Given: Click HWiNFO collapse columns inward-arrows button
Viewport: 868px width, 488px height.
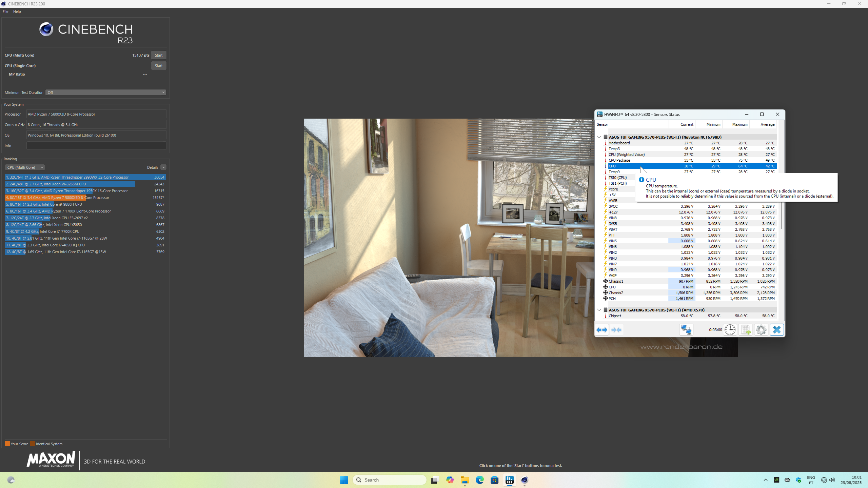Looking at the screenshot, I should [x=616, y=330].
